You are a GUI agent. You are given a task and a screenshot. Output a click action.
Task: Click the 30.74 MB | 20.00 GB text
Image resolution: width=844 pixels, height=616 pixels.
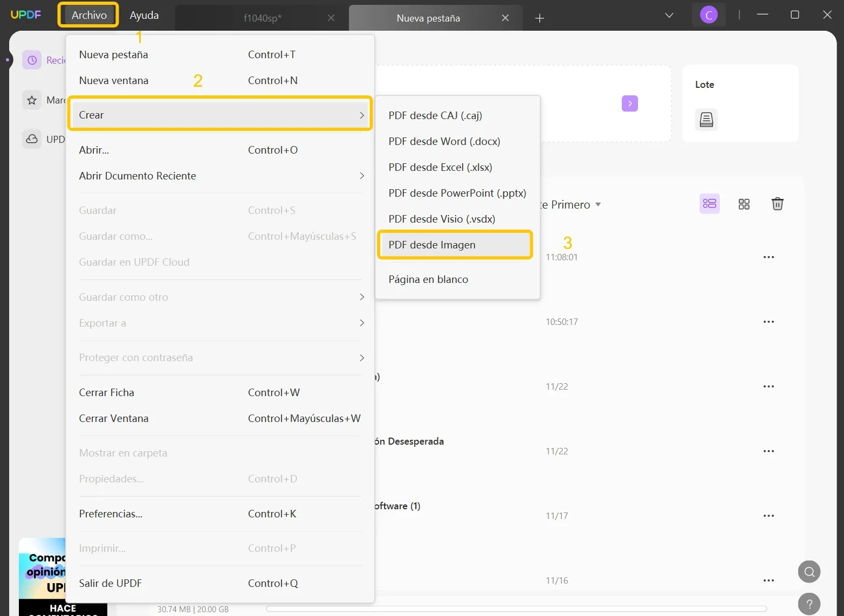(x=193, y=609)
